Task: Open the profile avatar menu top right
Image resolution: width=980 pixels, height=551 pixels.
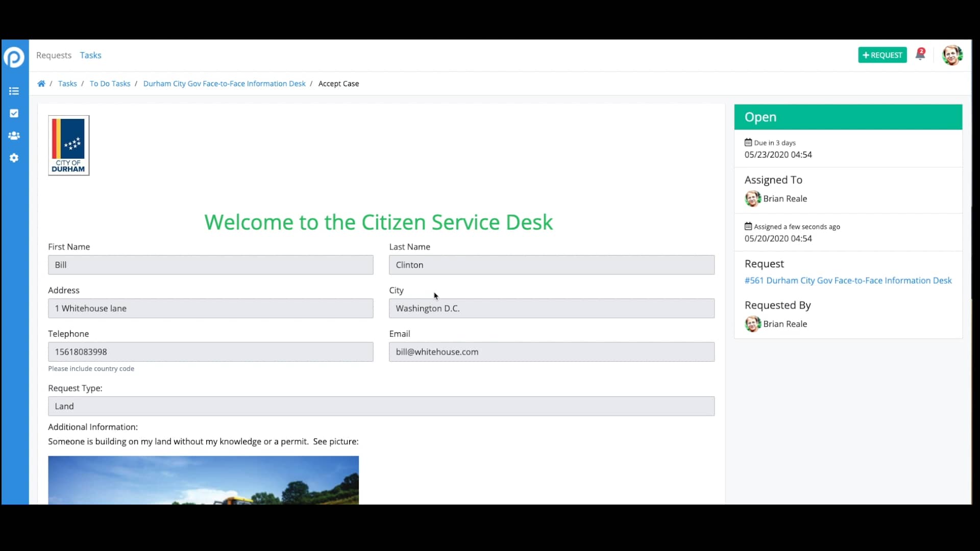Action: tap(952, 56)
